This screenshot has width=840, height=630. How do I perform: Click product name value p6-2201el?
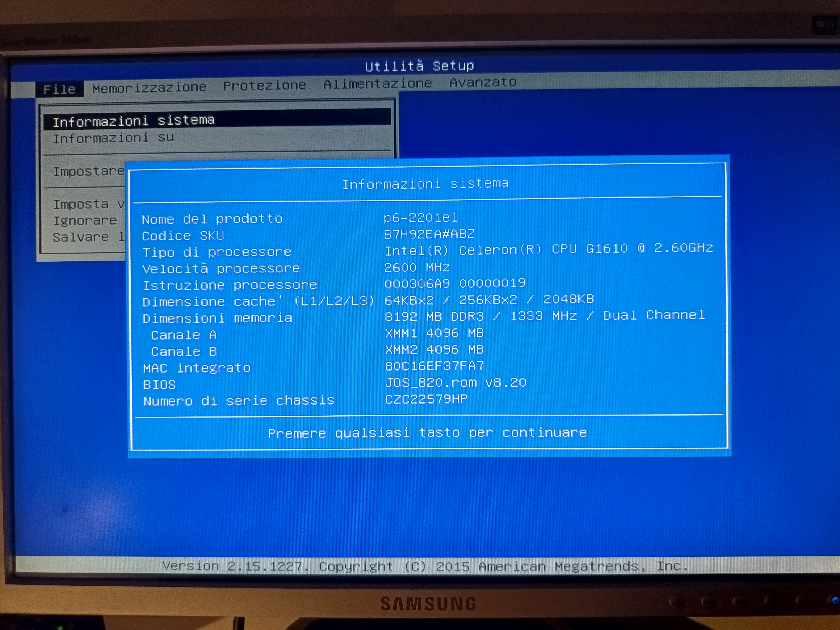(421, 218)
